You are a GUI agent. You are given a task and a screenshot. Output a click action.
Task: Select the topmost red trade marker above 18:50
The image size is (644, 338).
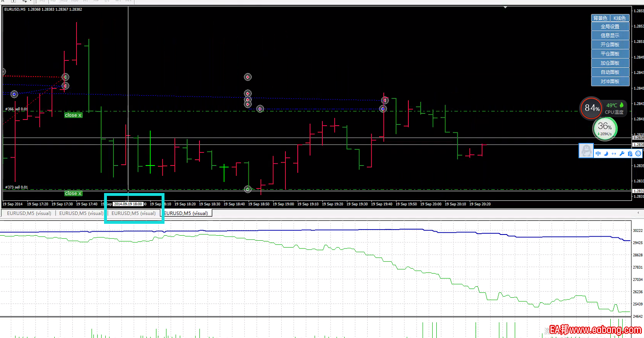[248, 77]
